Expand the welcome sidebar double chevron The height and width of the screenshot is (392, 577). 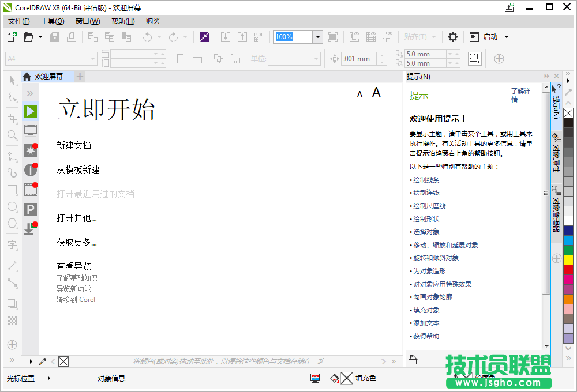click(x=30, y=93)
